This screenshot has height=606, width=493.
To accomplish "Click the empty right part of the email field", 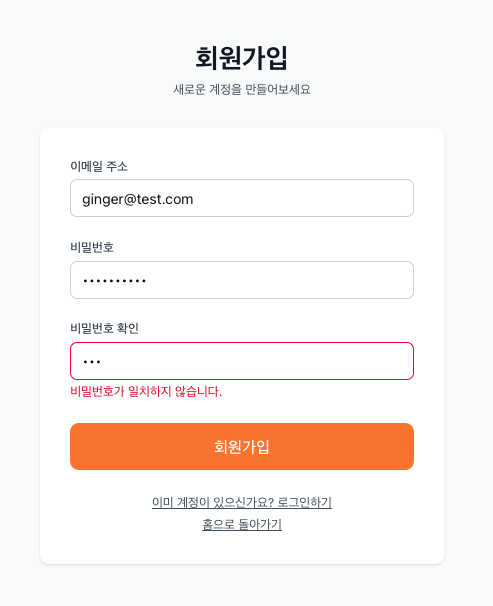I will pos(328,198).
